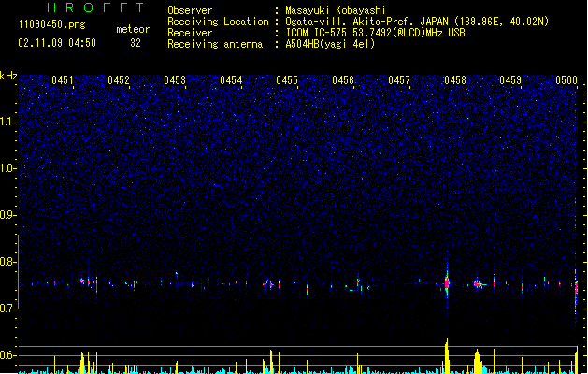Select antenna value A504HB(yagi 4el)
The height and width of the screenshot is (374, 588).
330,44
